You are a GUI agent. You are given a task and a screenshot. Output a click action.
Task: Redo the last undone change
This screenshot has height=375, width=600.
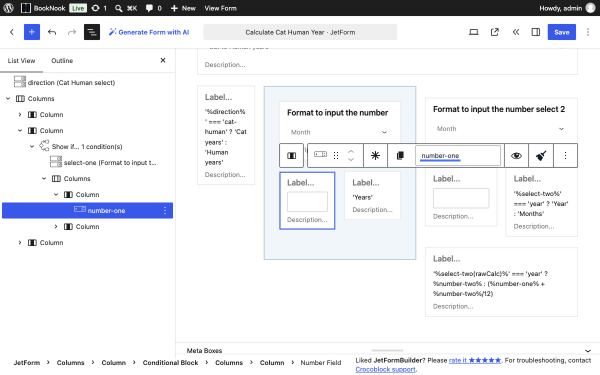(72, 32)
